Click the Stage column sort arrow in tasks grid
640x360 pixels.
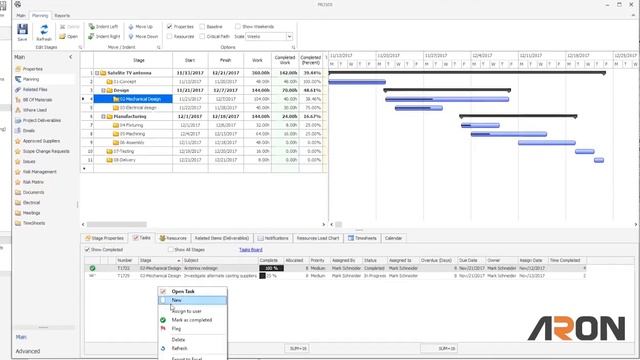[x=178, y=260]
